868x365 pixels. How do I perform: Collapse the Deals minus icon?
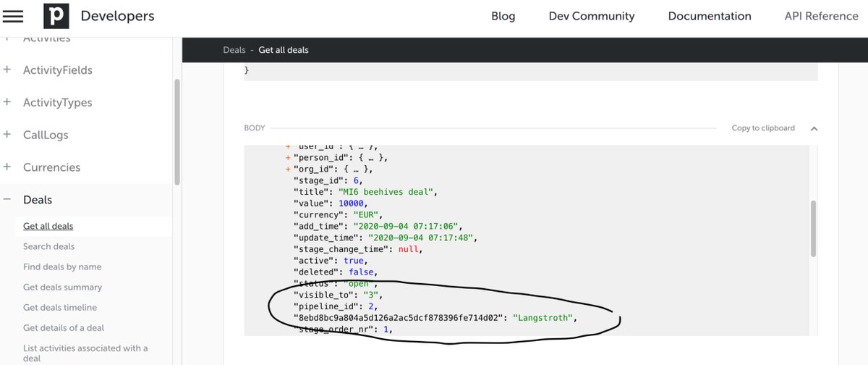pos(7,200)
